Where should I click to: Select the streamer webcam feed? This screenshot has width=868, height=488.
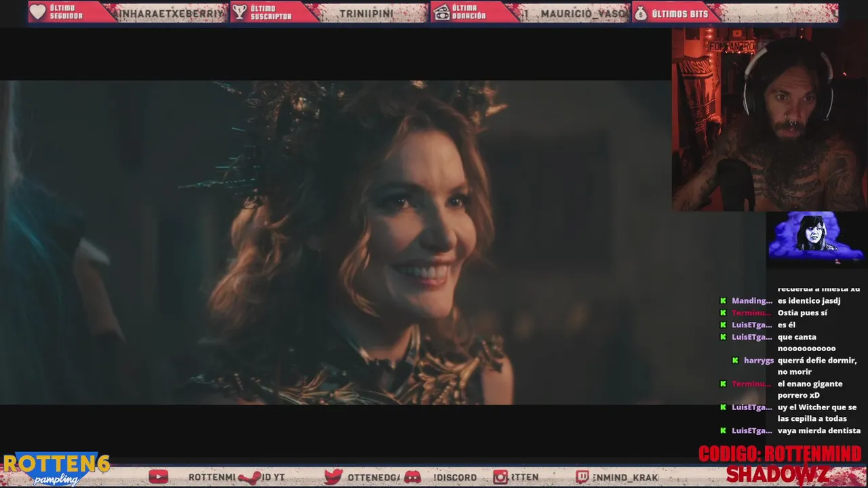[770, 119]
